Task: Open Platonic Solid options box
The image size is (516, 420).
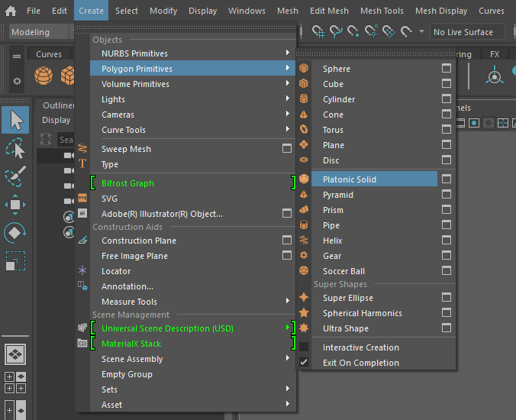Action: tap(447, 179)
